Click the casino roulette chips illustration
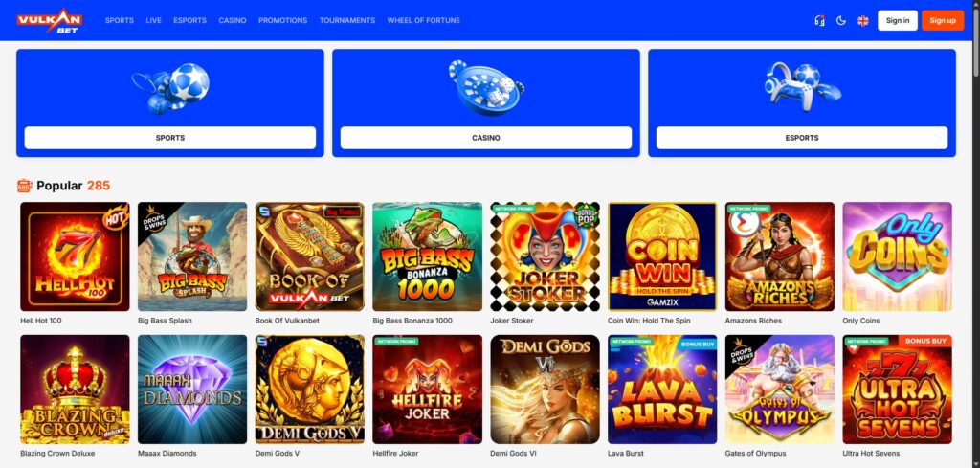The width and height of the screenshot is (980, 468). pos(485,88)
